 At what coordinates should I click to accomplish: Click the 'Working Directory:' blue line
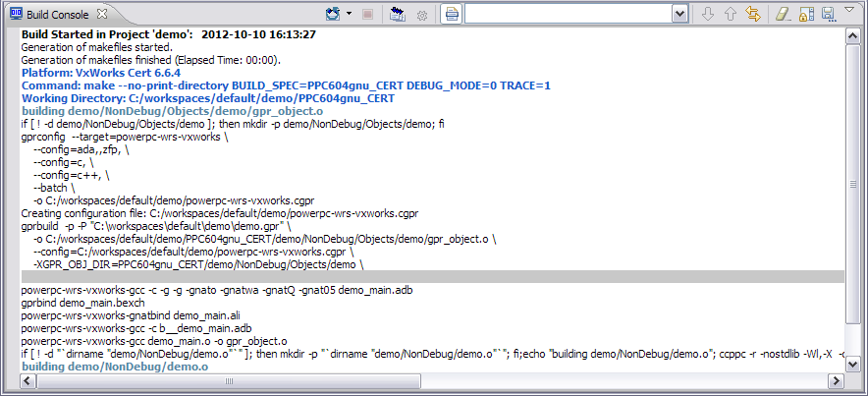click(207, 98)
